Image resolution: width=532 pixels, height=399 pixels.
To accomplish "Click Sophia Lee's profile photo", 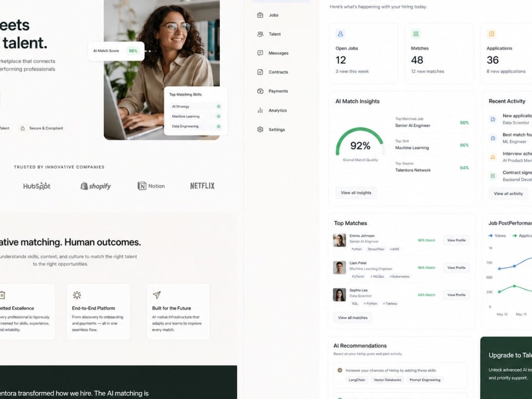I will [x=339, y=295].
